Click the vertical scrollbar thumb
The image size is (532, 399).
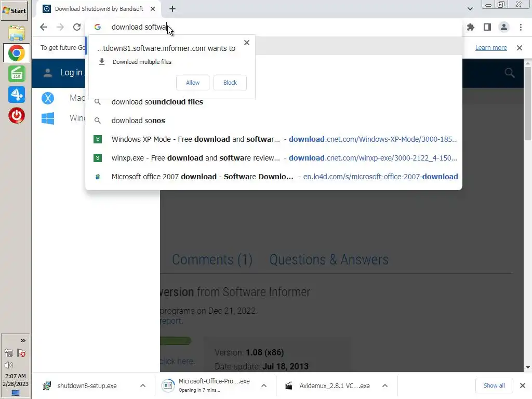tap(528, 103)
